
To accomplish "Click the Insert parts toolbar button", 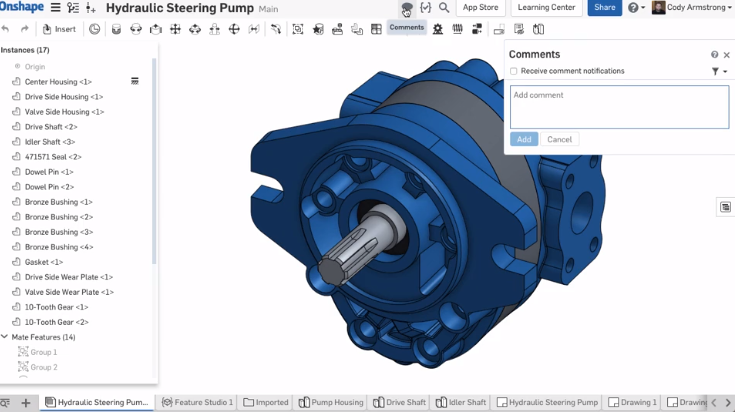I will coord(59,29).
